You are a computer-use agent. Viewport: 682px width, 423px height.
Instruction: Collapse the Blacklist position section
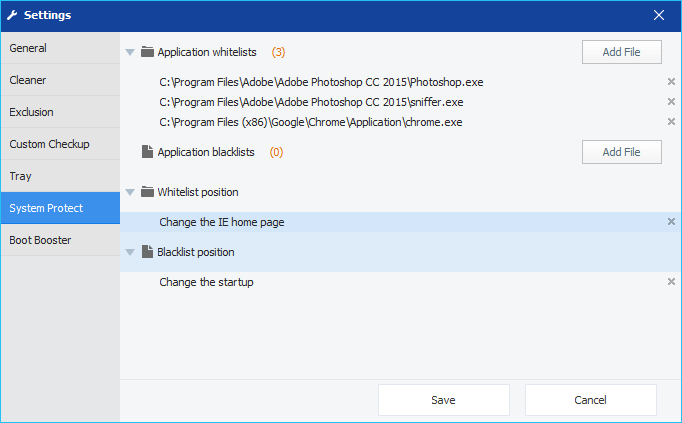point(130,252)
